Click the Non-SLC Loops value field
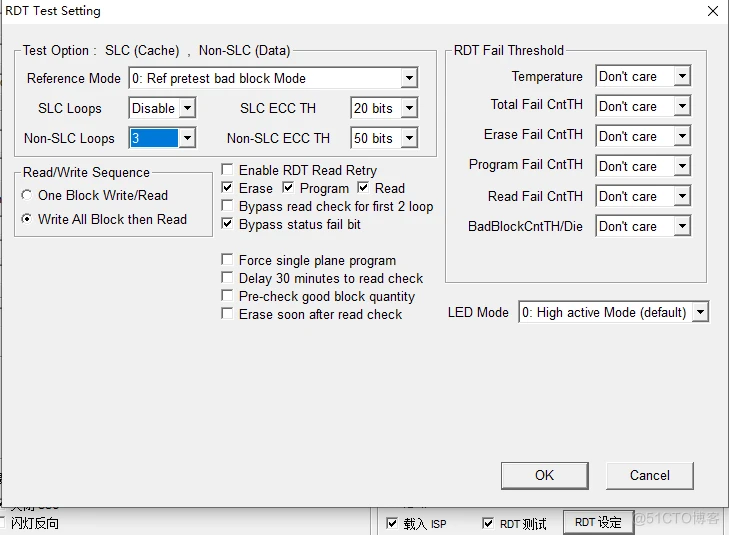The height and width of the screenshot is (535, 729). (154, 138)
